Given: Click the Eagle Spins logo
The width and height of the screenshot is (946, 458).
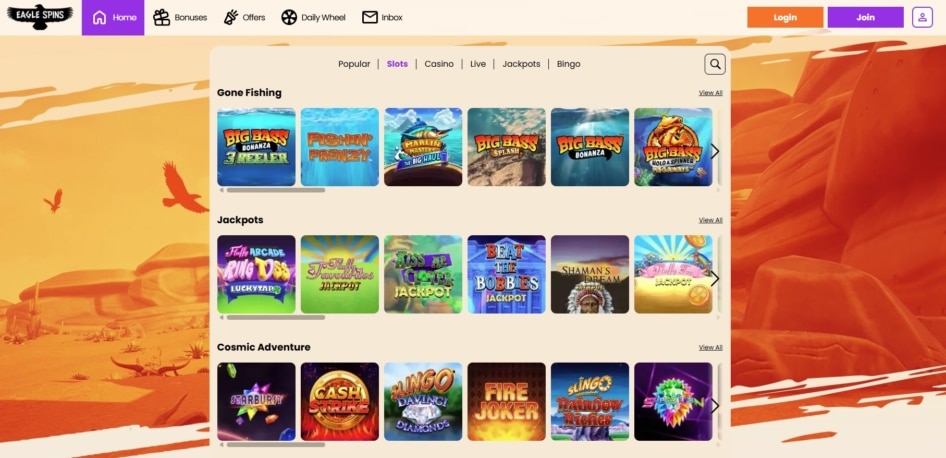Looking at the screenshot, I should tap(40, 17).
